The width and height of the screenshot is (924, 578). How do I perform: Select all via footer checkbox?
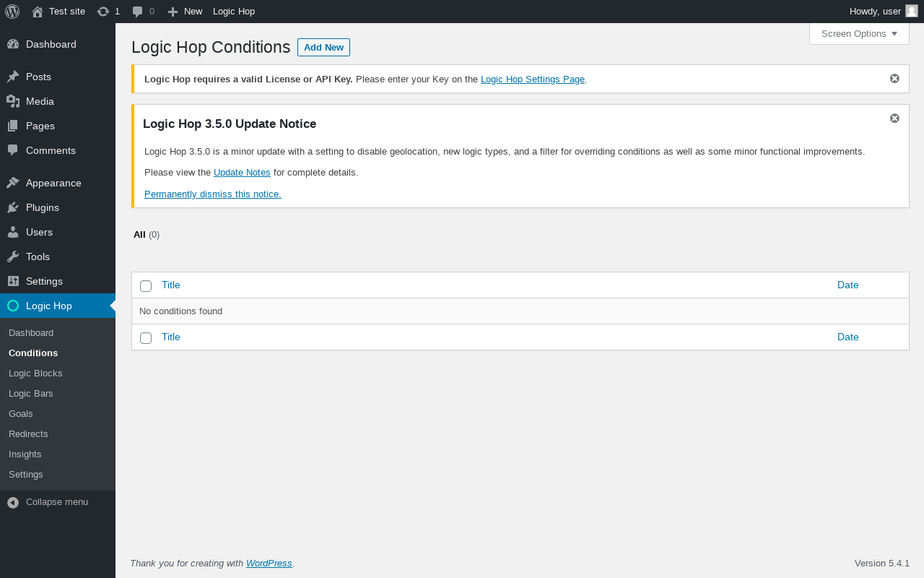tap(146, 338)
